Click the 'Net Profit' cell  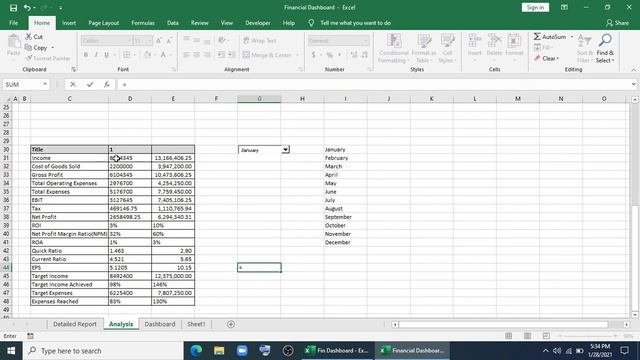(69, 217)
